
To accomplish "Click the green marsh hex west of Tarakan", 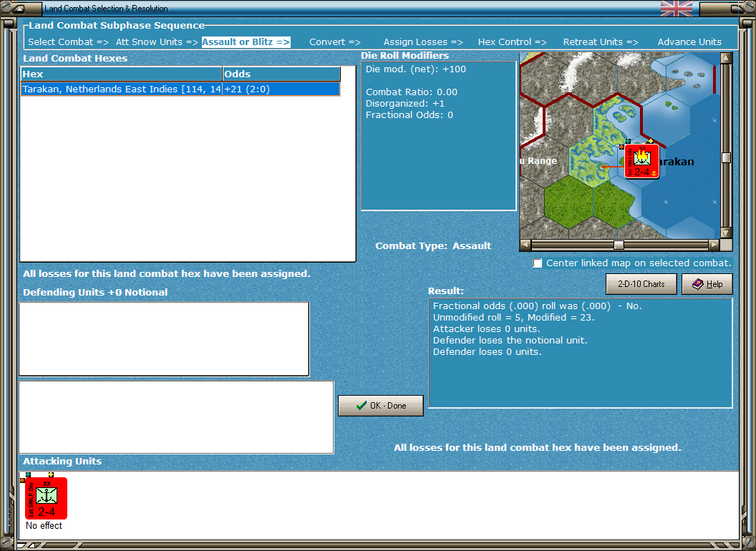I will [x=593, y=160].
